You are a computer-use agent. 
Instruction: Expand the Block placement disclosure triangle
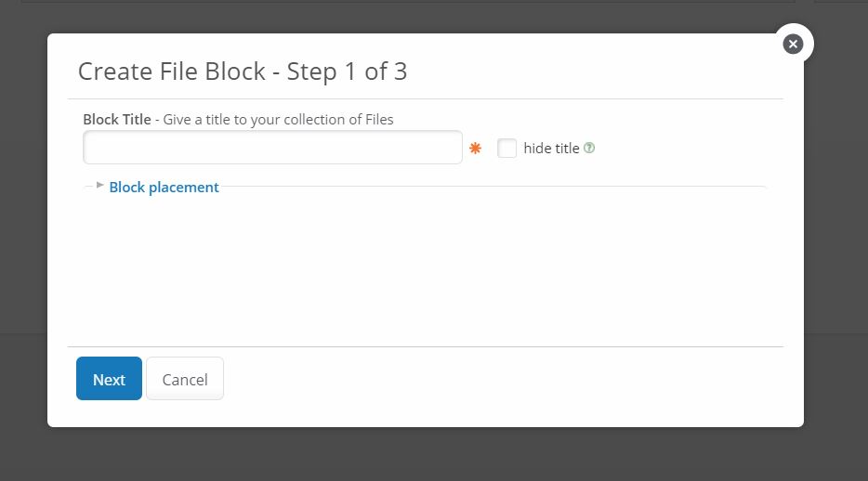pyautogui.click(x=100, y=185)
